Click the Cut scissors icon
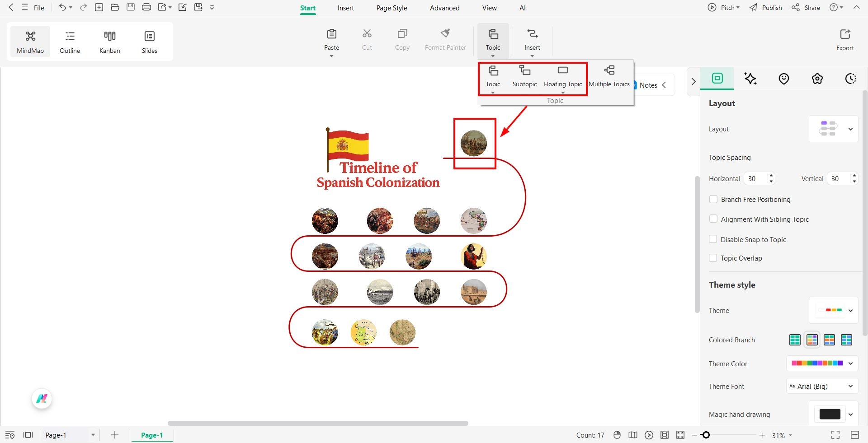The image size is (868, 443). pos(367,34)
